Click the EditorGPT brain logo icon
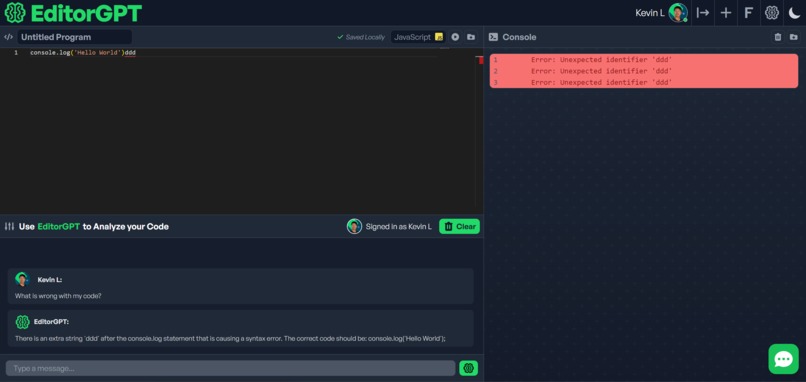 [x=15, y=13]
